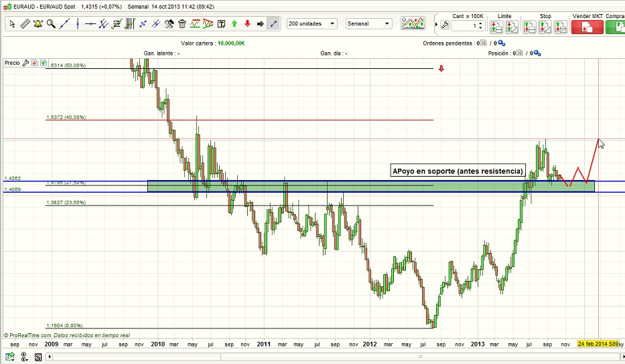The height and width of the screenshot is (364, 625).
Task: Select the text annotation tool
Action: [221, 24]
